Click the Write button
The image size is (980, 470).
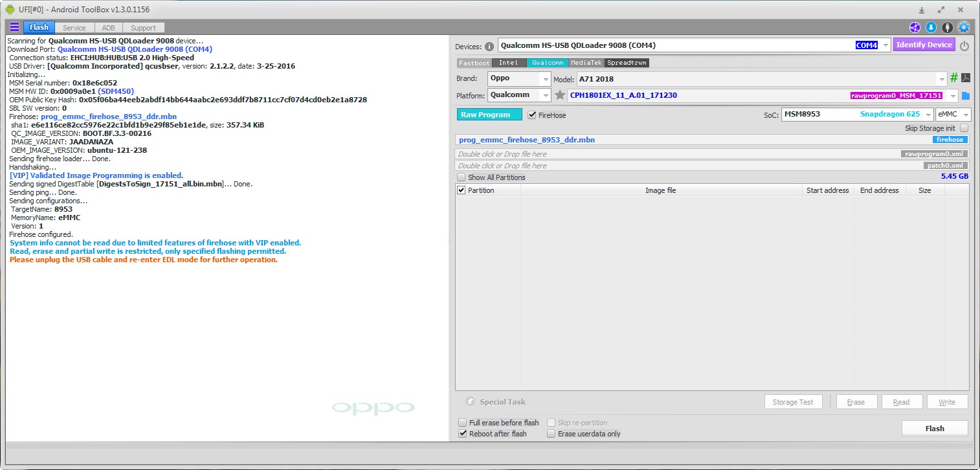pyautogui.click(x=947, y=402)
